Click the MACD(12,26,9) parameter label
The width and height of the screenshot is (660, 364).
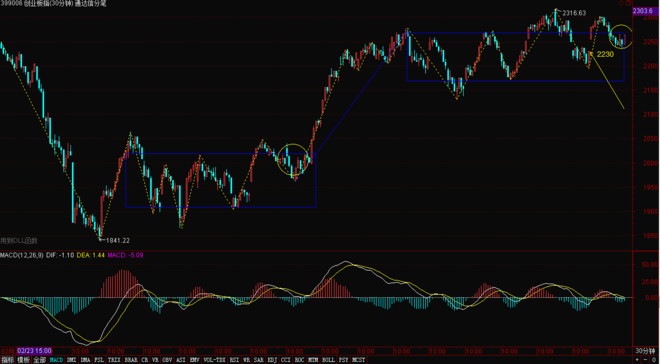[21, 255]
